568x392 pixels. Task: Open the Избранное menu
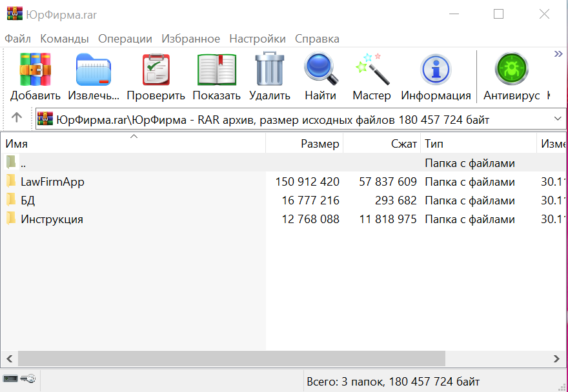190,39
